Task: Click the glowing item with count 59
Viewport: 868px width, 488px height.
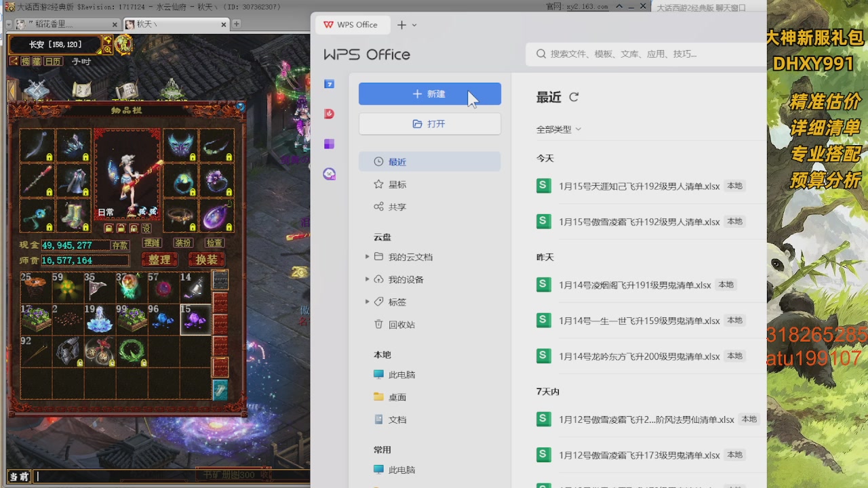Action: [x=68, y=287]
